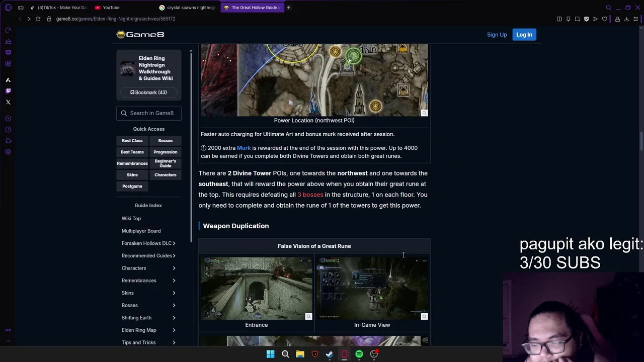This screenshot has height=362, width=644.
Task: Open a new browser tab
Action: 288,8
